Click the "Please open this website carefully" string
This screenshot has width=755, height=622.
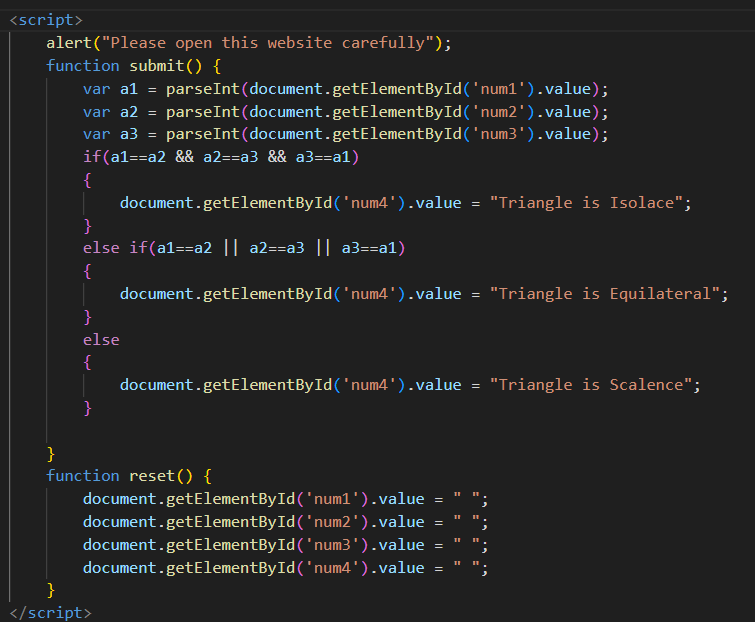tap(271, 43)
